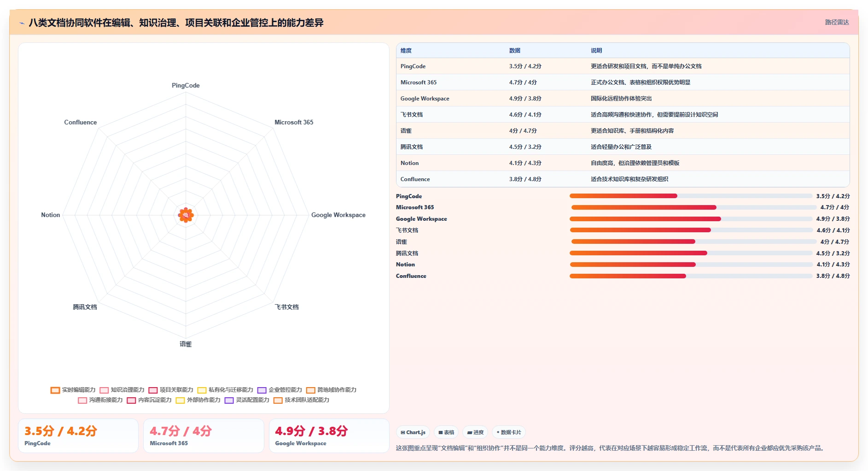Click the 腾讯文档 progress bar
The width and height of the screenshot is (868, 471).
(x=691, y=253)
